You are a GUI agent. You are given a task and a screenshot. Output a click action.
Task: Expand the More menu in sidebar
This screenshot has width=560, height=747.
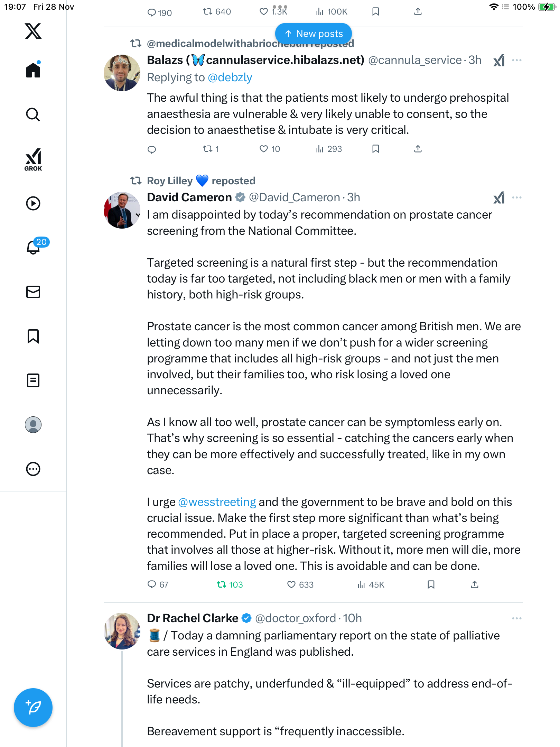click(x=33, y=469)
